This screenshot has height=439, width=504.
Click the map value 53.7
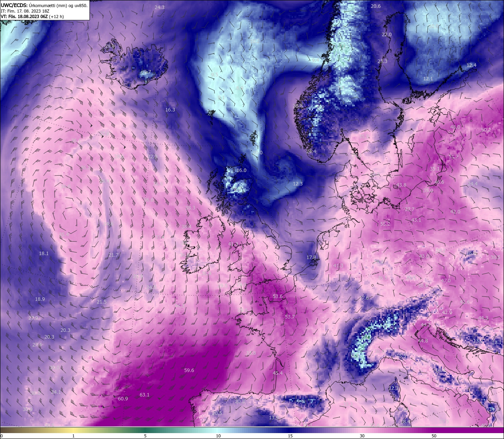click(290, 317)
